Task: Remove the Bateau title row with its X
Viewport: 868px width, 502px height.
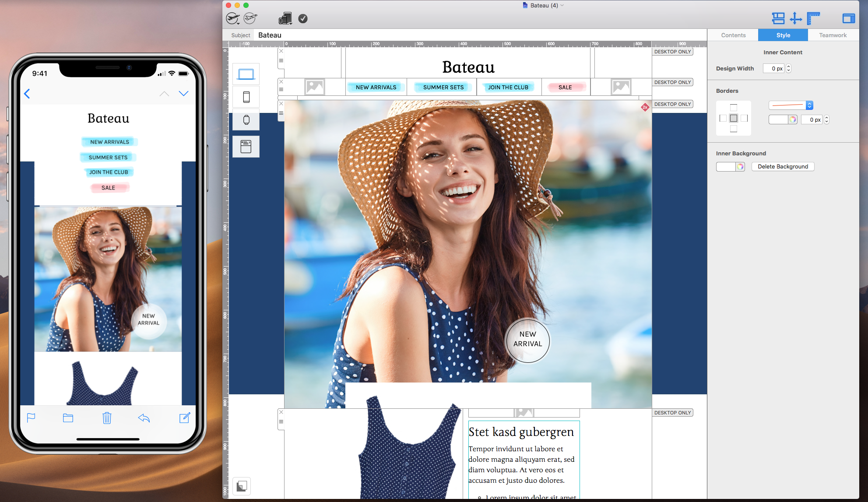Action: [281, 51]
